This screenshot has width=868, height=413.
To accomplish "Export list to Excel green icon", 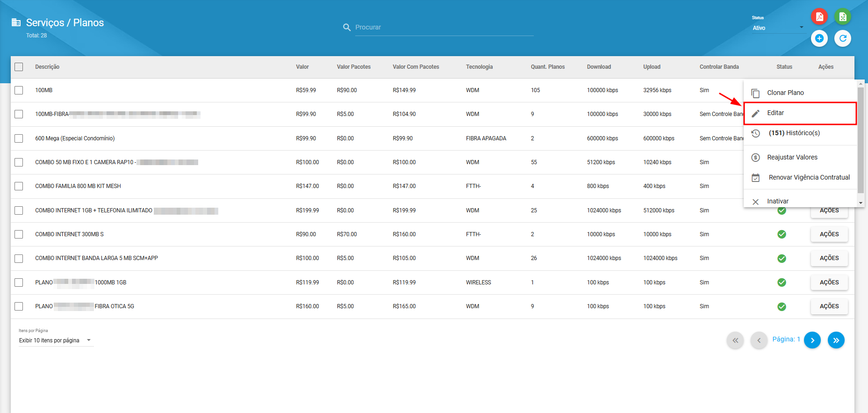I will (843, 17).
